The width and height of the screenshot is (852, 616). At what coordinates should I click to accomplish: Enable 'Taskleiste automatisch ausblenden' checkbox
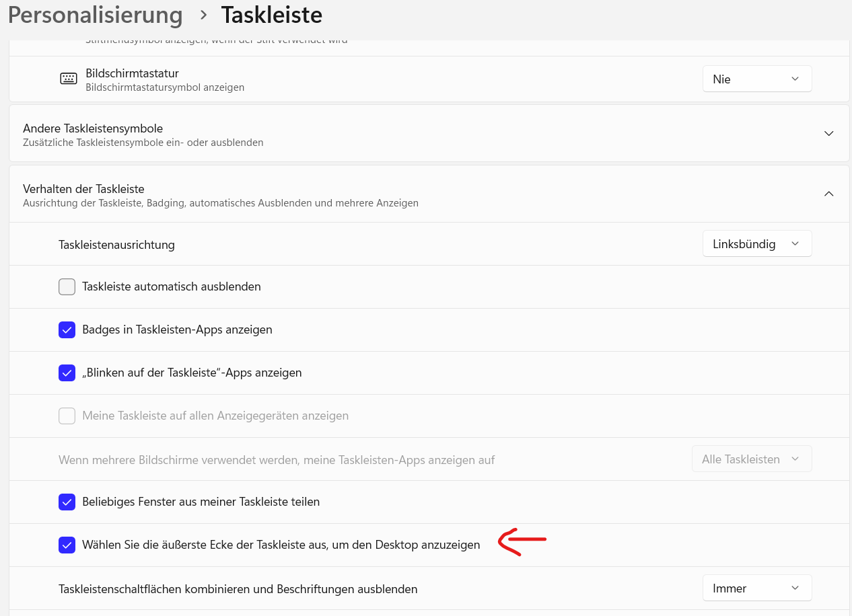point(67,286)
